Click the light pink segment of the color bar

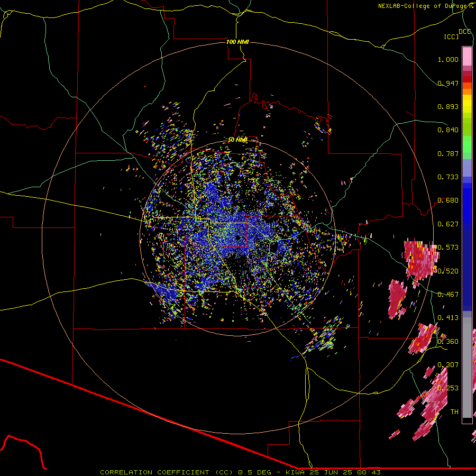tap(467, 57)
